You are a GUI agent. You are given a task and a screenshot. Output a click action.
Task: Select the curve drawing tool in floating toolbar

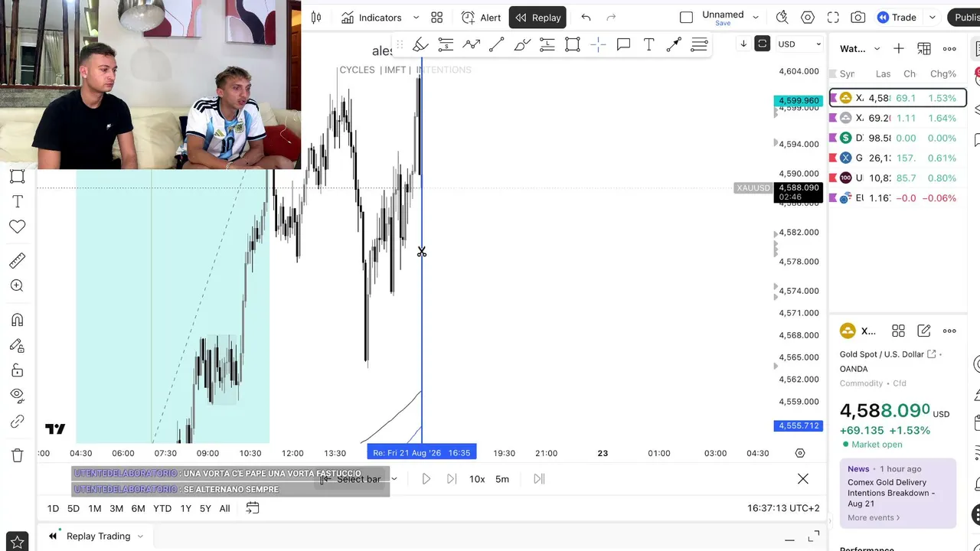(x=522, y=45)
